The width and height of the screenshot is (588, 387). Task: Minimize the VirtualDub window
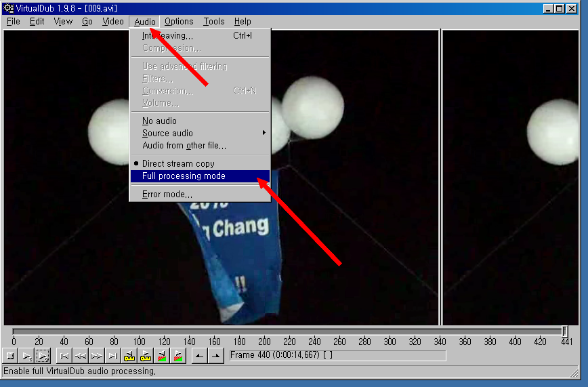point(548,8)
